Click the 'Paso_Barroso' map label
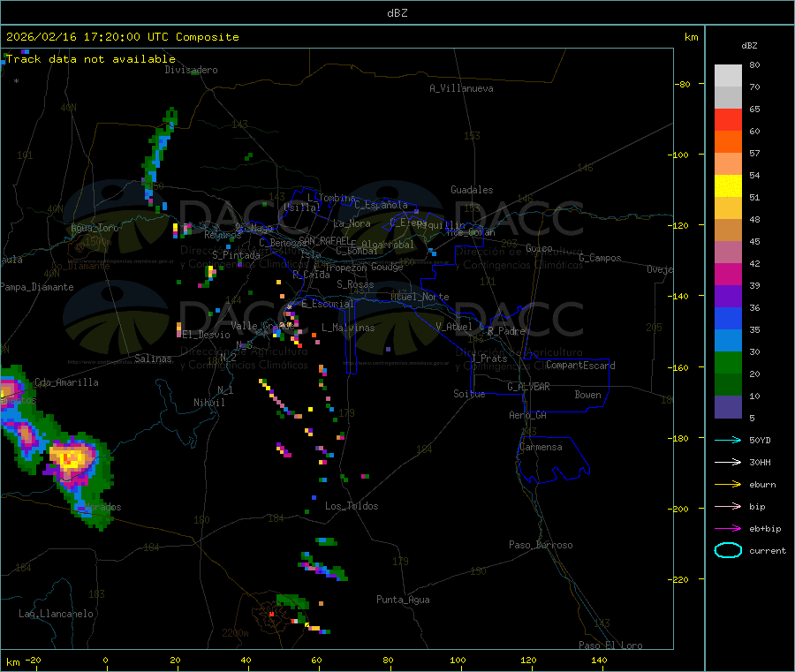This screenshot has height=672, width=795. 541,545
